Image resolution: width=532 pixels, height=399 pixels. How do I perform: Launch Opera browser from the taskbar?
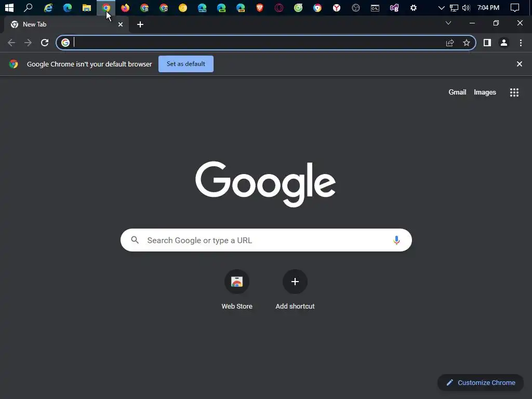[x=279, y=7]
